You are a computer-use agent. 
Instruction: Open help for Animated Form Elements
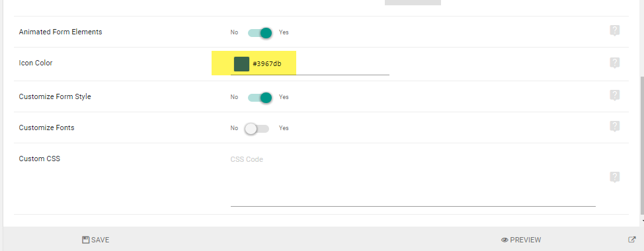pyautogui.click(x=614, y=31)
